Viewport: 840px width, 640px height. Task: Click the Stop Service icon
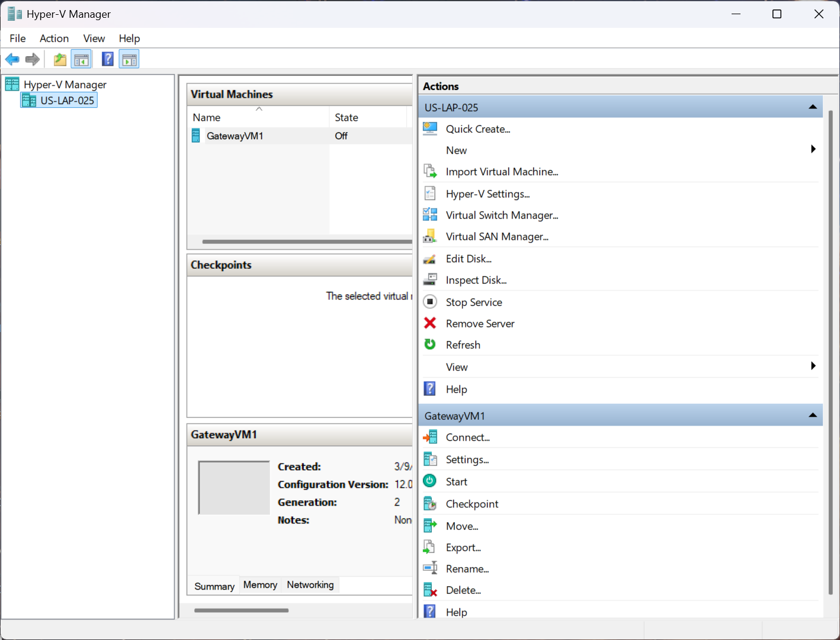pyautogui.click(x=430, y=302)
